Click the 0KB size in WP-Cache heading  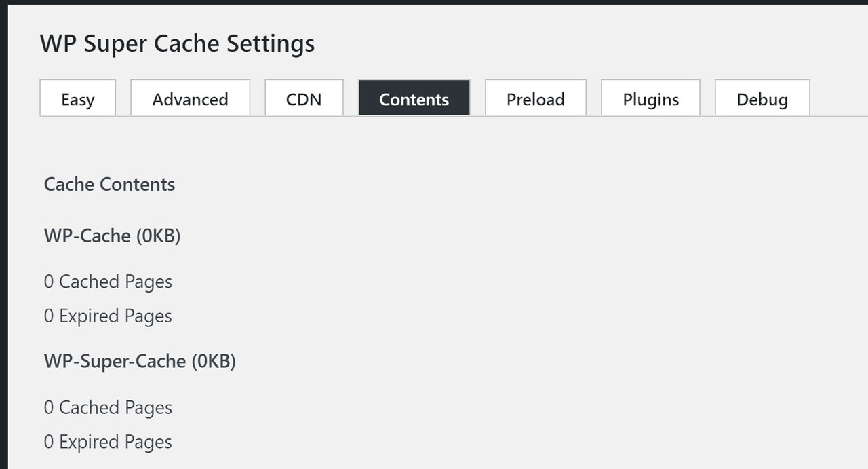pyautogui.click(x=158, y=236)
